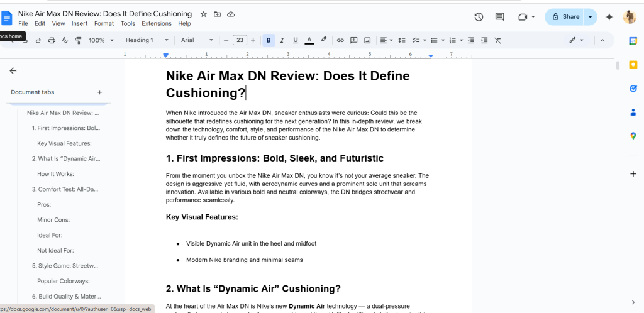The height and width of the screenshot is (313, 644).
Task: Open Google Keep side panel icon
Action: pos(633,64)
